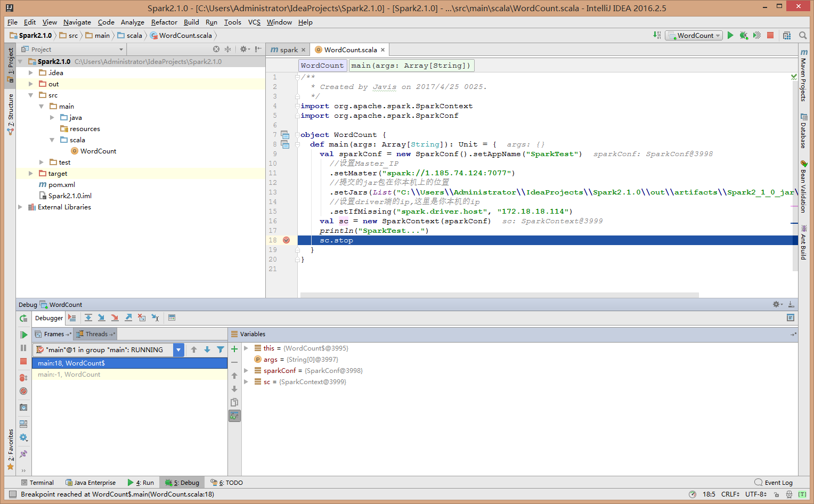Screen dimensions: 814x504
Task: Expand the sparkConf variable
Action: pos(246,370)
